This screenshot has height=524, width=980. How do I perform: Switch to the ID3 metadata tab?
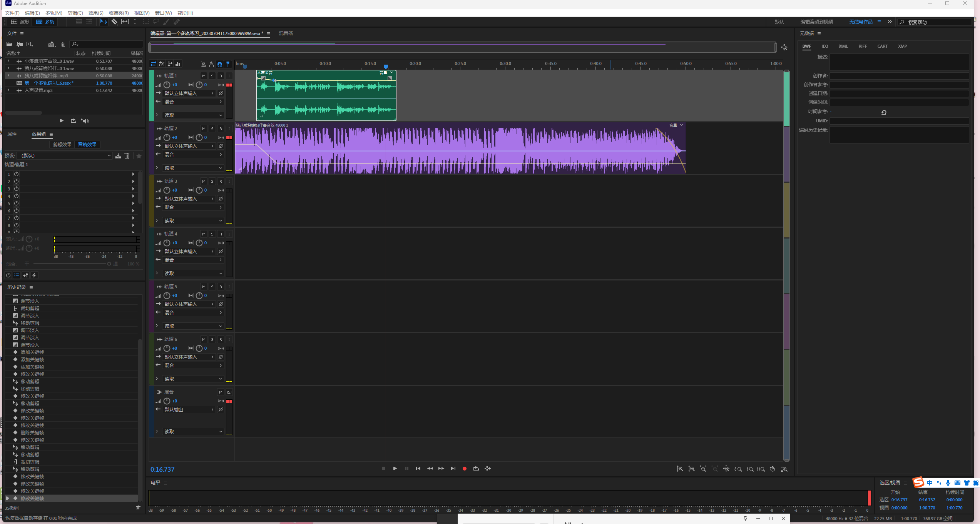[x=824, y=46]
